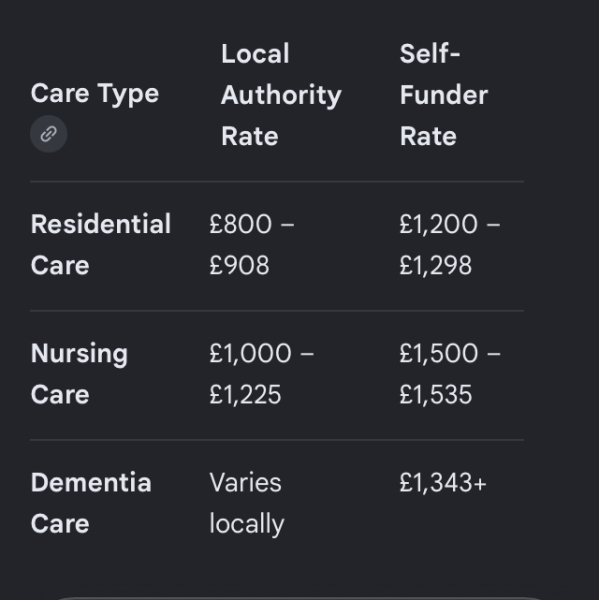
Task: Click the Local Authority Rate header
Action: 281,95
